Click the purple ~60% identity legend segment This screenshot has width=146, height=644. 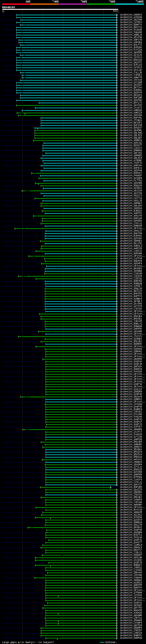tap(73, 4)
